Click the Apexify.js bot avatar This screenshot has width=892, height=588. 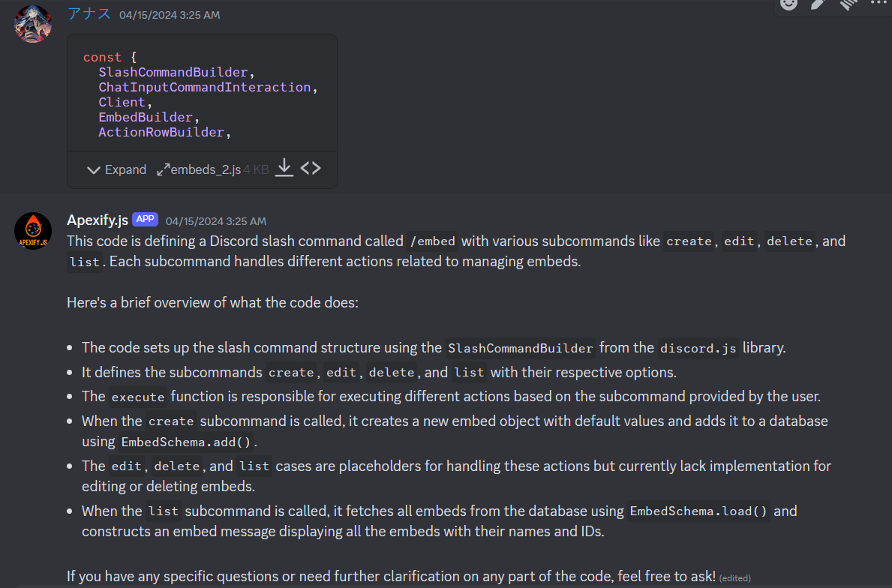32,231
